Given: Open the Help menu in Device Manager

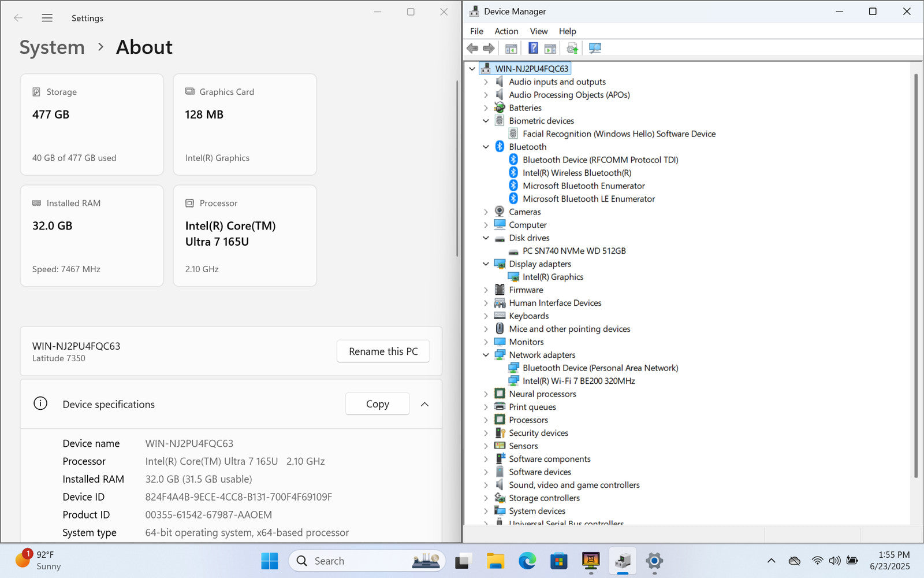Looking at the screenshot, I should [x=567, y=31].
